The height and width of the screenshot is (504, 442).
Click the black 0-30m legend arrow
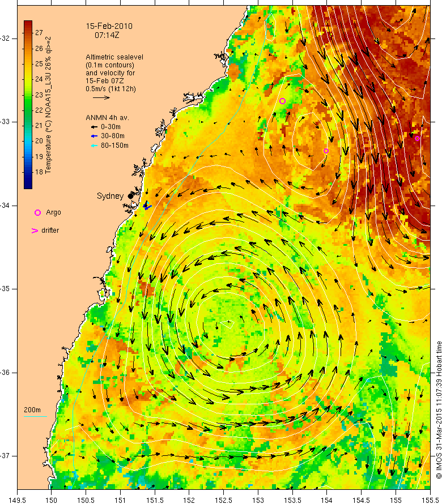(x=94, y=127)
